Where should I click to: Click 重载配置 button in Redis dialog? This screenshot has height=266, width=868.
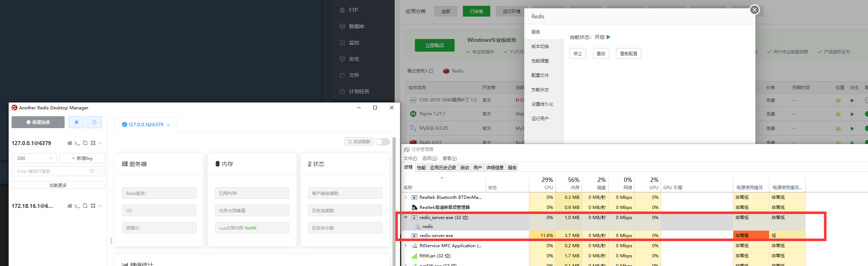(x=629, y=53)
